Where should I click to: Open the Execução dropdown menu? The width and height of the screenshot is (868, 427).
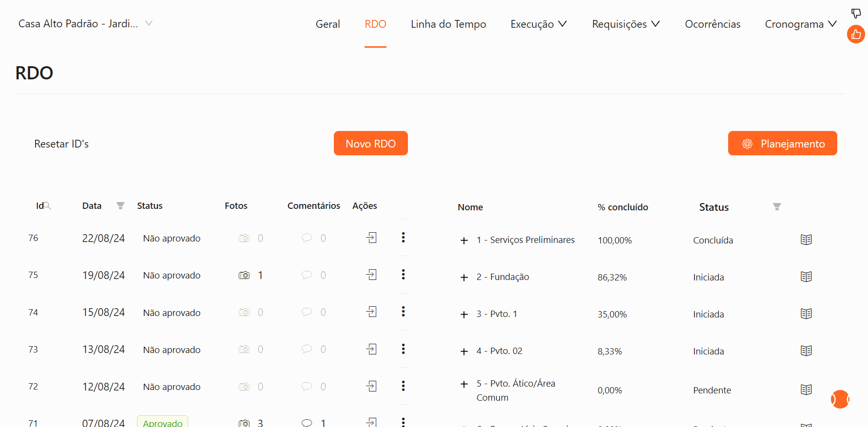click(x=538, y=24)
